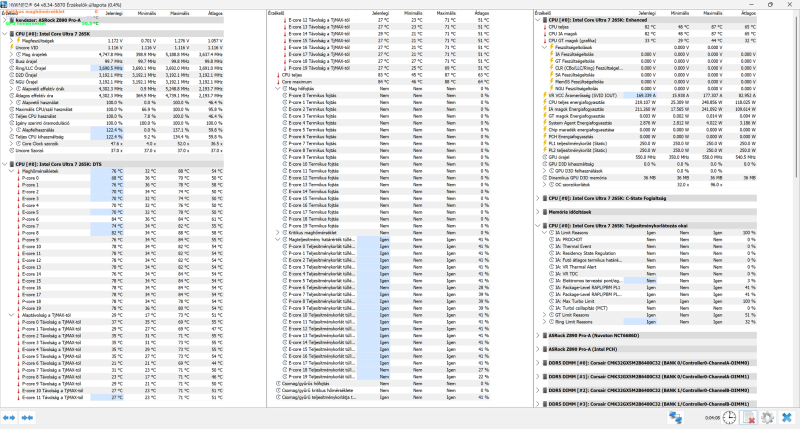Screen dimensions: 800x429
Task: Click clock icon beside GPU órajel
Action: pos(544,157)
